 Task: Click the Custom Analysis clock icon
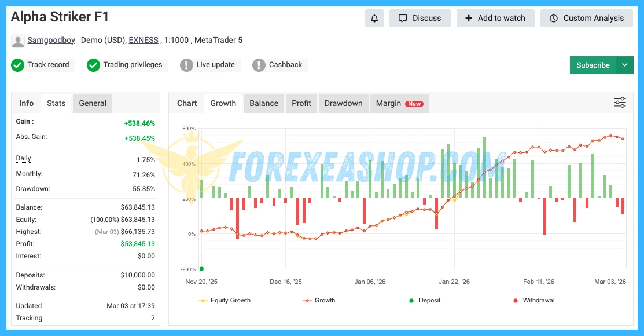coord(554,18)
